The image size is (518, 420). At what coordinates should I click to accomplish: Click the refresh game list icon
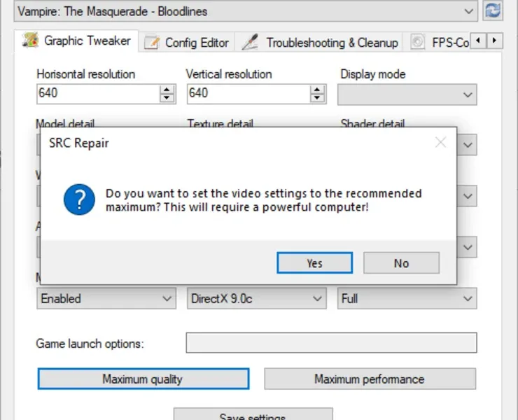point(493,10)
